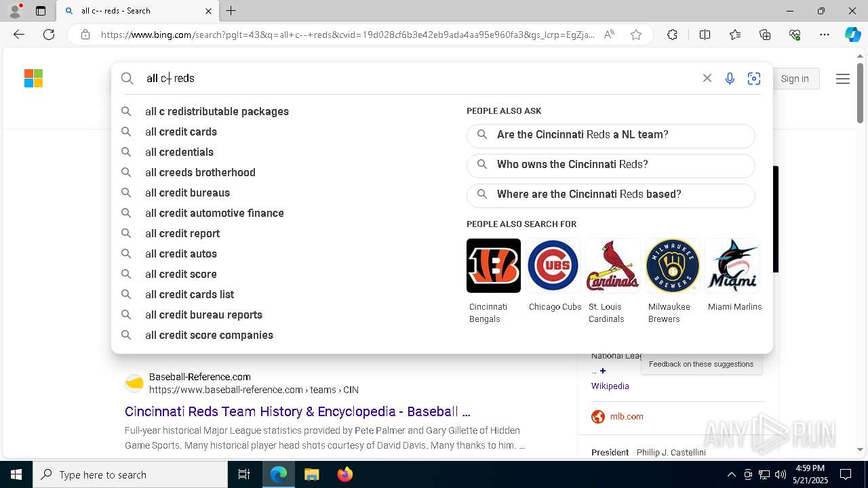Open Cincinnati Bengals logo thumbnail

494,266
